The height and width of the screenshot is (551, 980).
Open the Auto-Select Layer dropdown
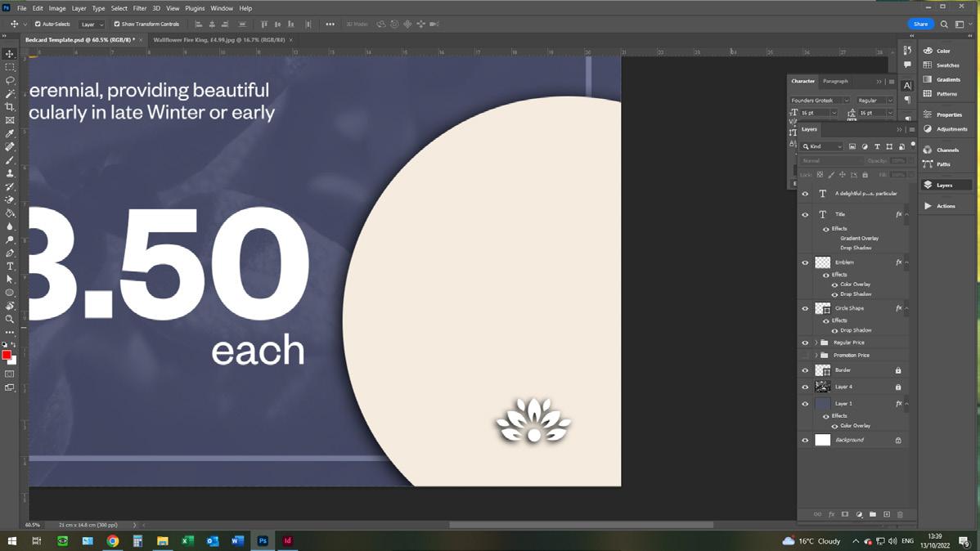pos(92,25)
